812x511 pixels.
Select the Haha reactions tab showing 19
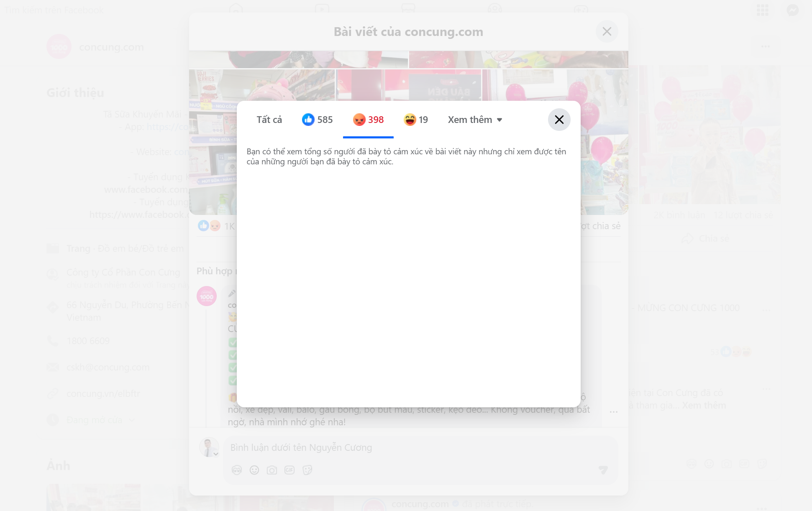pos(416,120)
